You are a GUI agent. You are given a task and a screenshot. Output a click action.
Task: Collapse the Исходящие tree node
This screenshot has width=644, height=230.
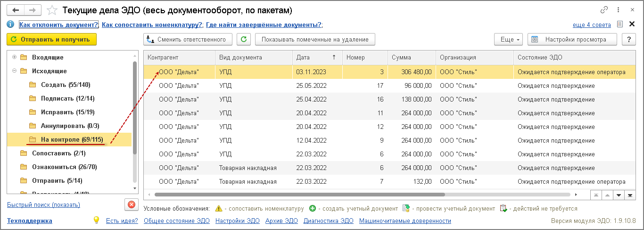14,71
